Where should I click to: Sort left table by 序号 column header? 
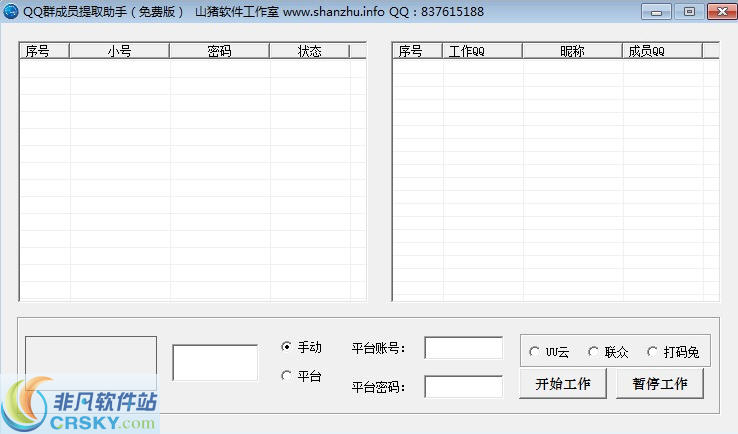(x=44, y=51)
